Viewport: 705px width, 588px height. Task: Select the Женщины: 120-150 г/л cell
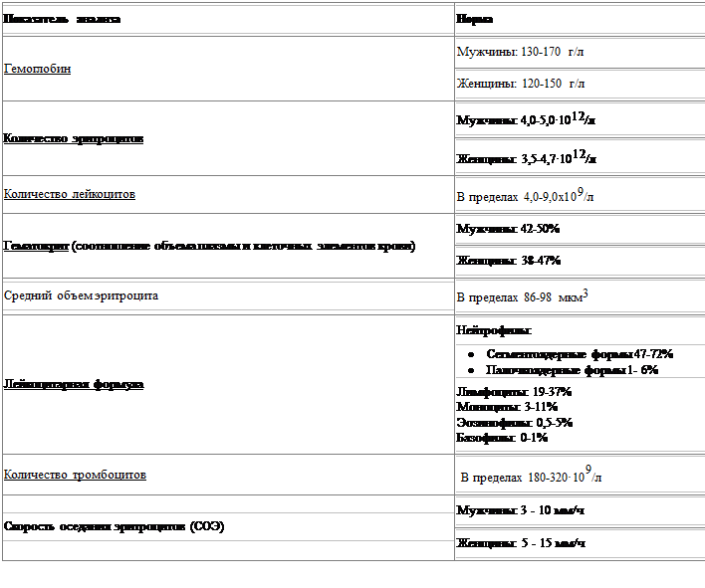(x=520, y=84)
